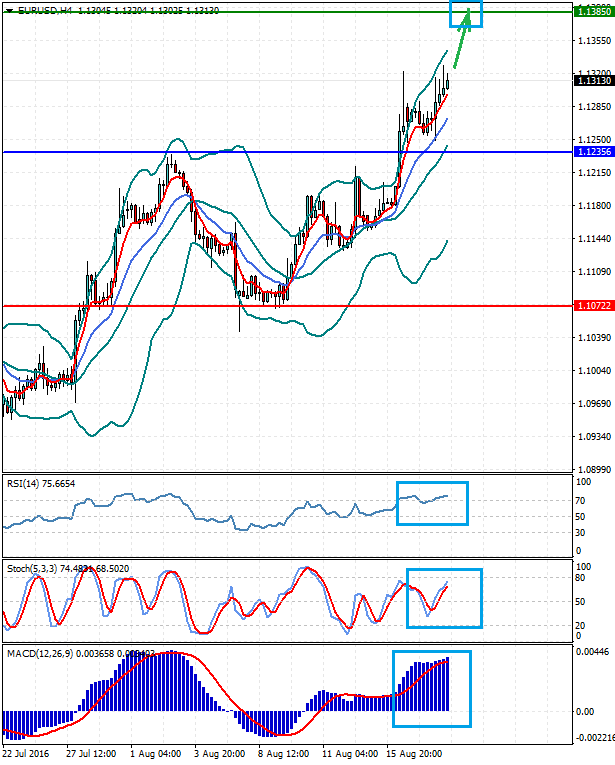
Task: Select the highlight rectangle in MACD panel
Action: tap(431, 688)
